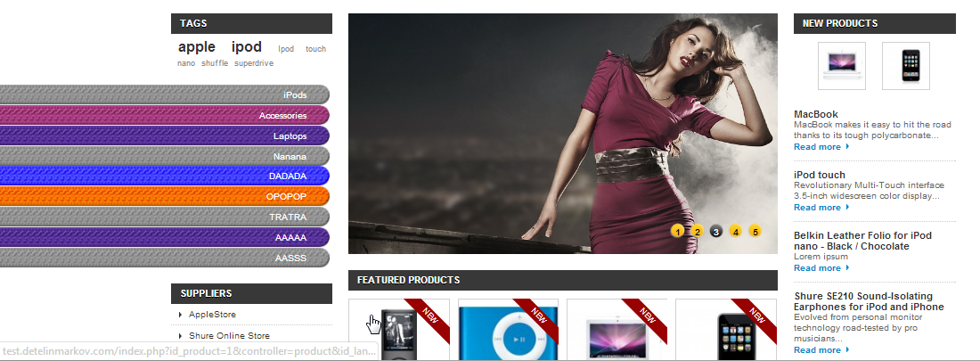Open the iPods category bar
Viewport: 980px width, 361px height.
click(x=165, y=95)
